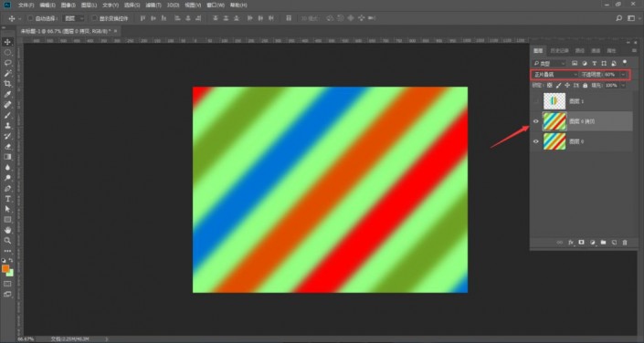Select the Magic Wand tool
644x343 pixels.
[x=7, y=74]
